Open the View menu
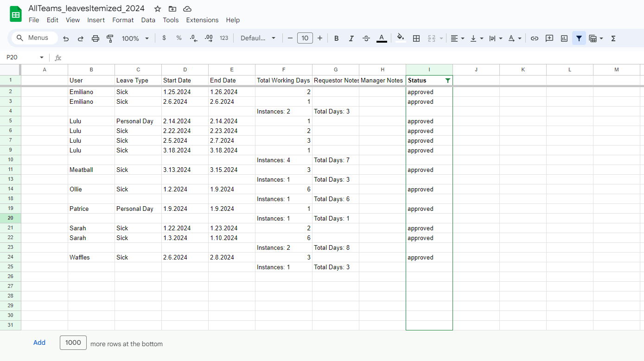The height and width of the screenshot is (361, 644). pyautogui.click(x=73, y=20)
